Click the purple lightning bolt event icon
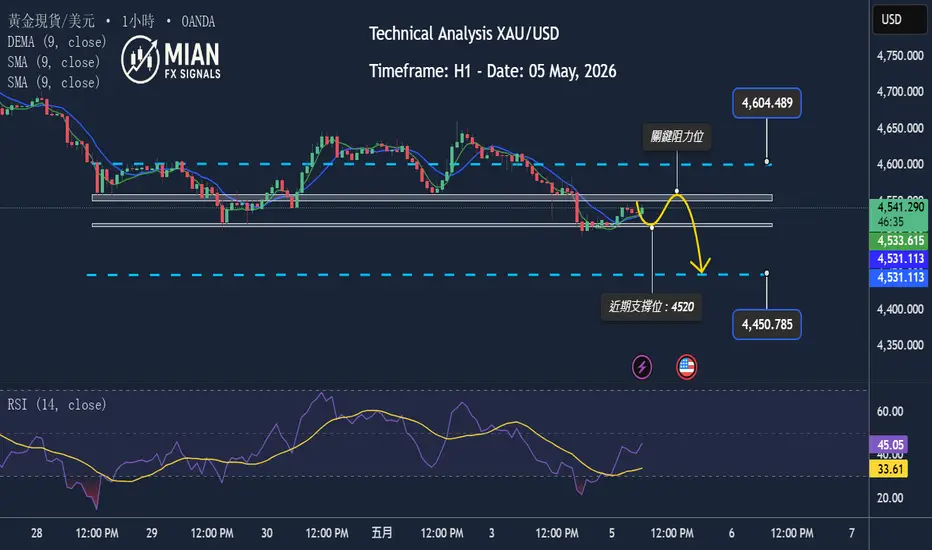 click(x=641, y=367)
